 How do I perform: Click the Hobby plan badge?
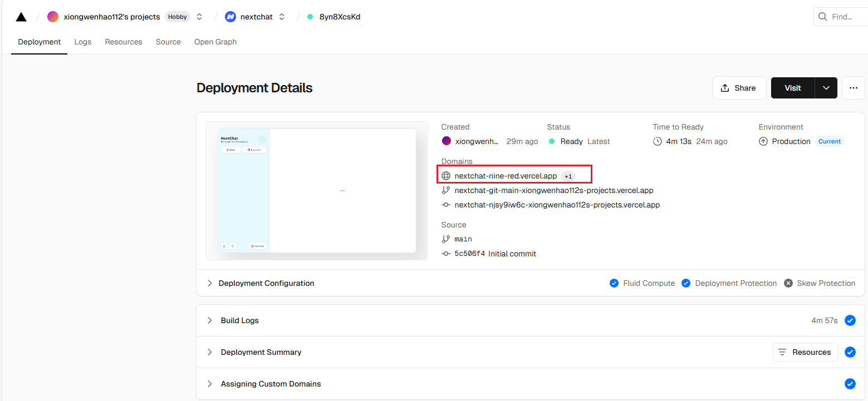[178, 17]
